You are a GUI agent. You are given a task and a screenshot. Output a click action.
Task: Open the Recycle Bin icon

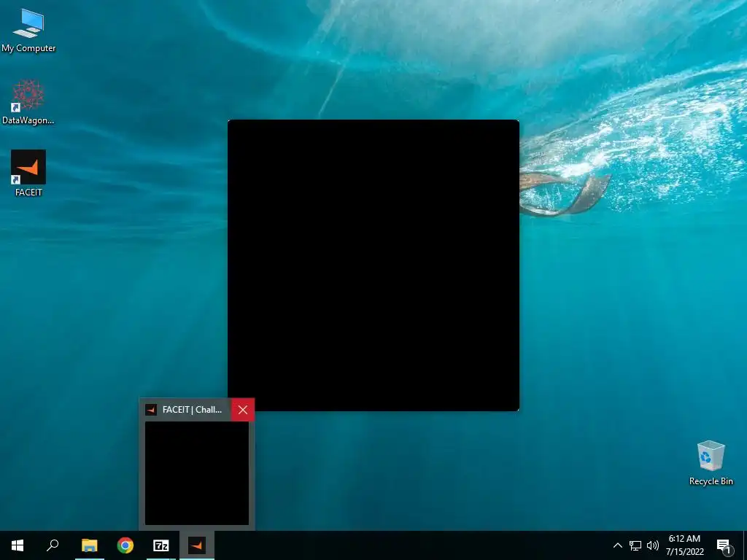click(x=711, y=463)
